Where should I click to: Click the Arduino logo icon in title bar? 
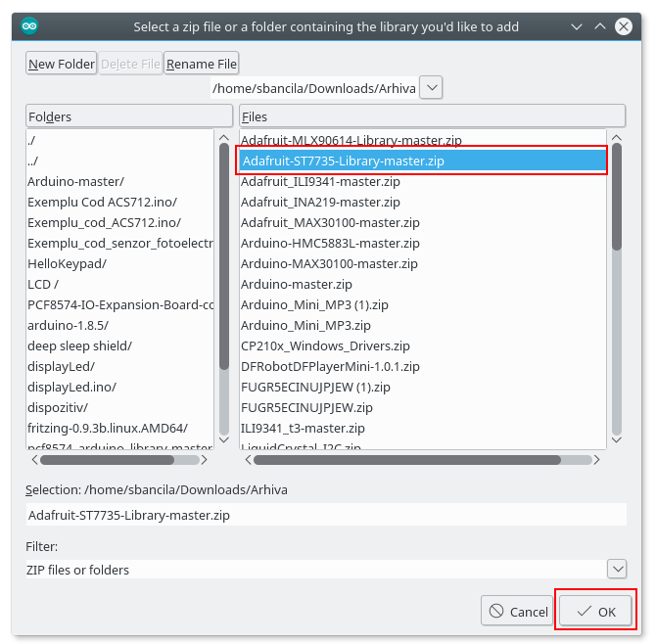pos(29,26)
